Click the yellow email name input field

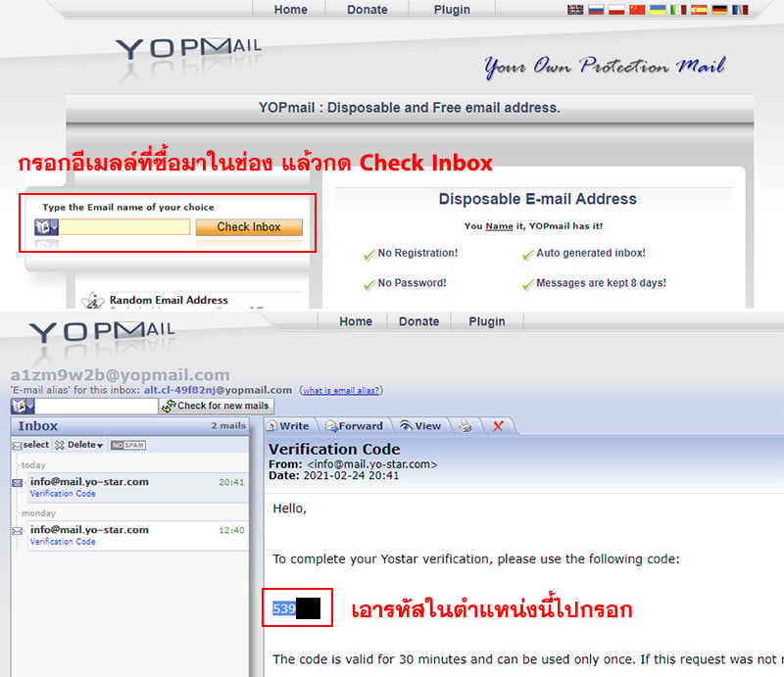pos(124,227)
